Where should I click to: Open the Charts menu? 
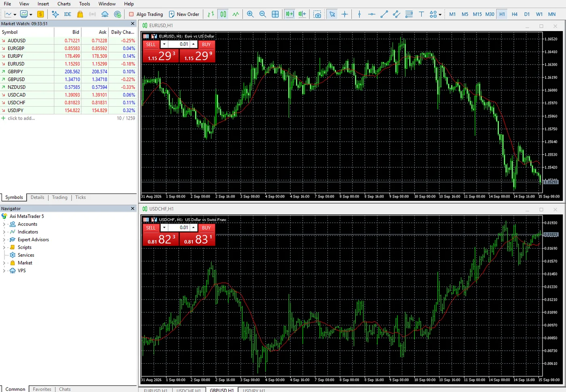pos(64,4)
